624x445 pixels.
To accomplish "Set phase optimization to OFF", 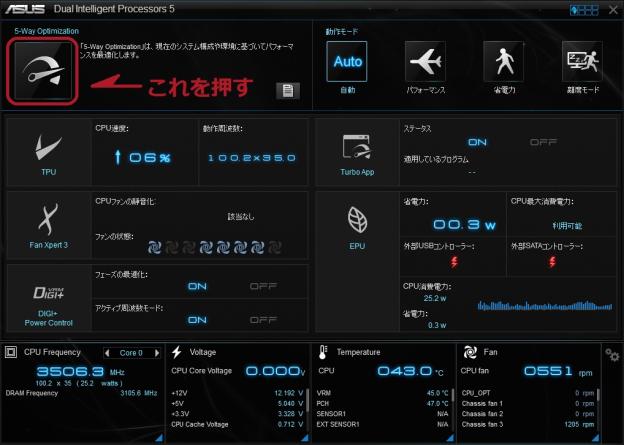I will [263, 286].
